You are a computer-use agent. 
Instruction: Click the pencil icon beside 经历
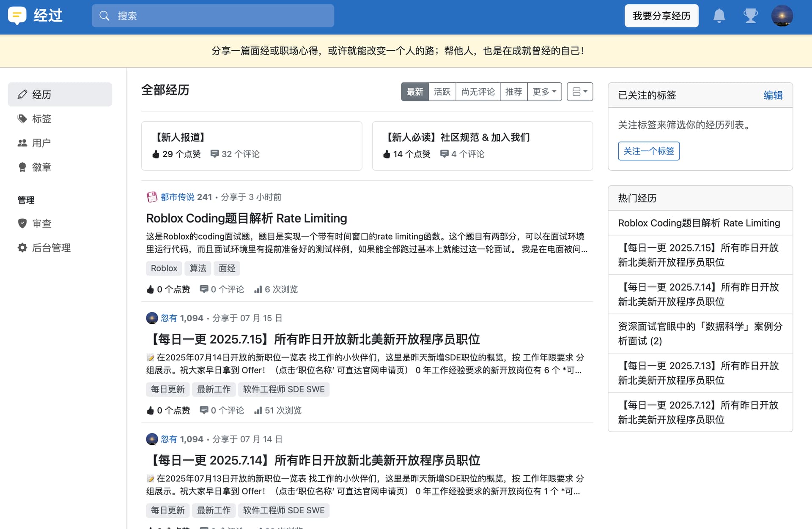pyautogui.click(x=22, y=94)
